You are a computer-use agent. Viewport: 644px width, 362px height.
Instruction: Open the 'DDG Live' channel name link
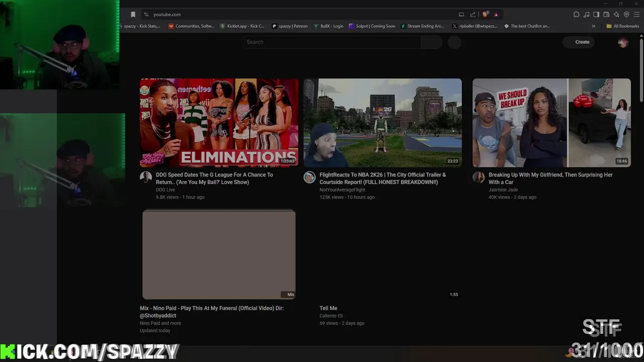point(166,190)
